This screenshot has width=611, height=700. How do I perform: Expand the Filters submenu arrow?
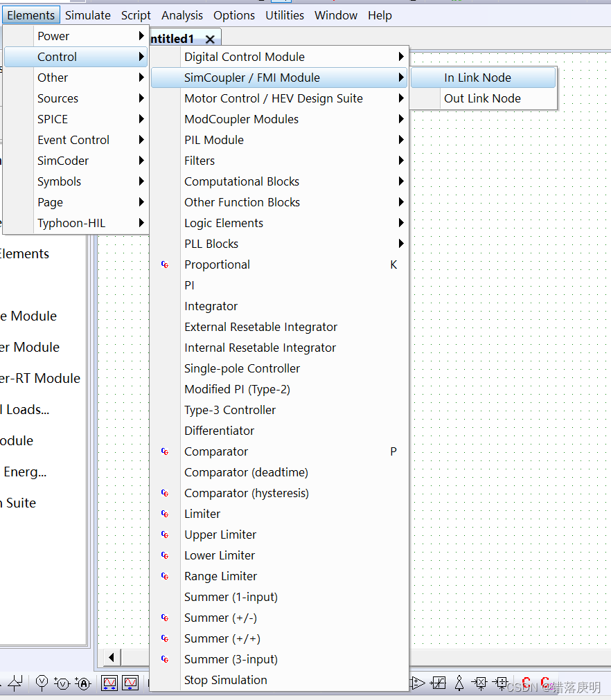(400, 160)
